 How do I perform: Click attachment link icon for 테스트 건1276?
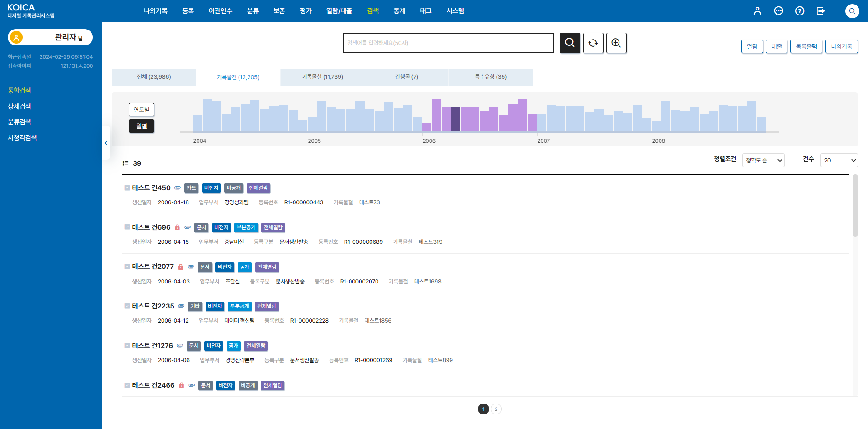(180, 346)
